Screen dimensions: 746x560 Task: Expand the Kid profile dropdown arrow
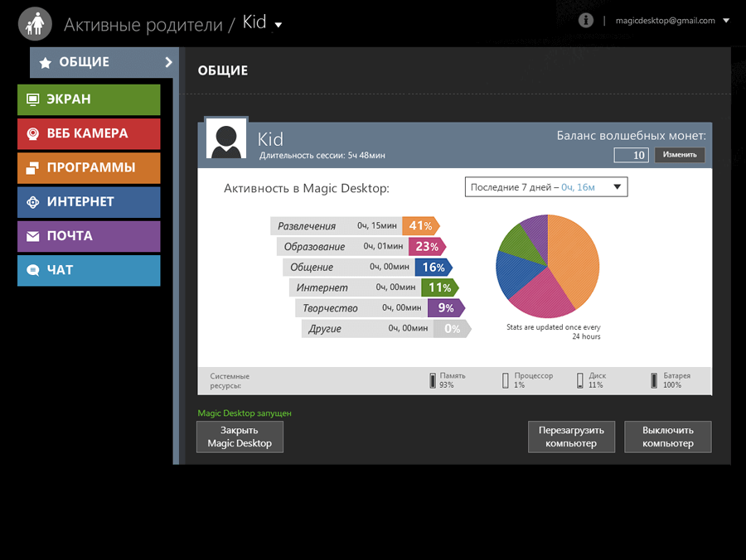coord(279,25)
